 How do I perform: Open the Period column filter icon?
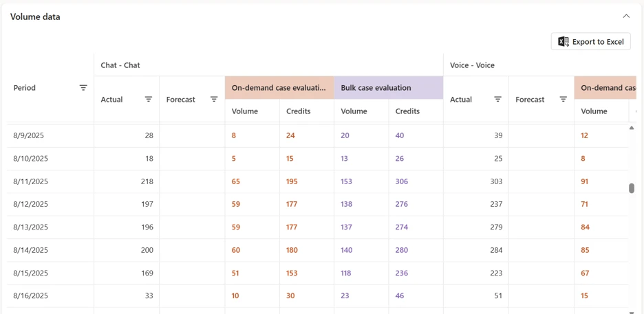[x=83, y=88]
